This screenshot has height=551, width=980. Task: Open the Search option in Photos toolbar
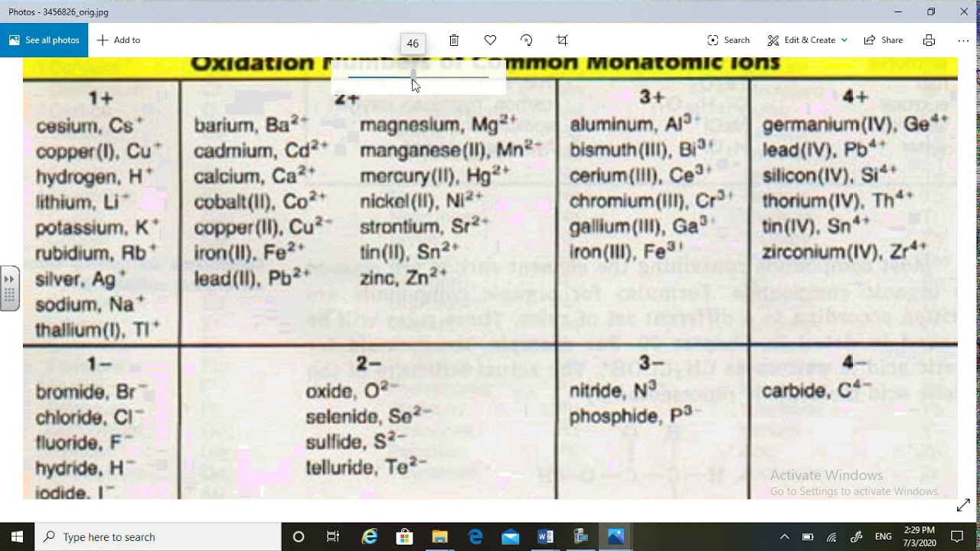coord(729,40)
